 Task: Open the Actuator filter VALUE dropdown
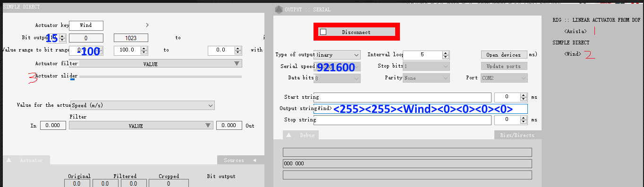tap(156, 64)
